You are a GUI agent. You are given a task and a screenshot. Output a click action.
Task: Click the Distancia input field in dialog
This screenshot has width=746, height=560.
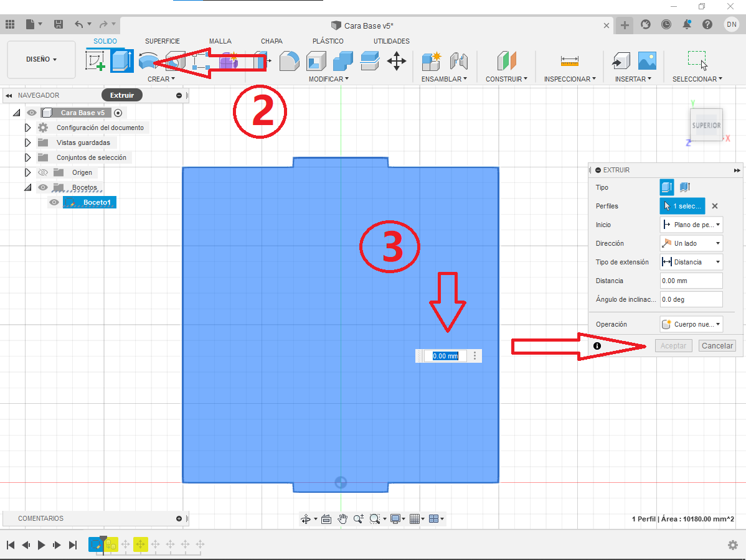pyautogui.click(x=691, y=281)
